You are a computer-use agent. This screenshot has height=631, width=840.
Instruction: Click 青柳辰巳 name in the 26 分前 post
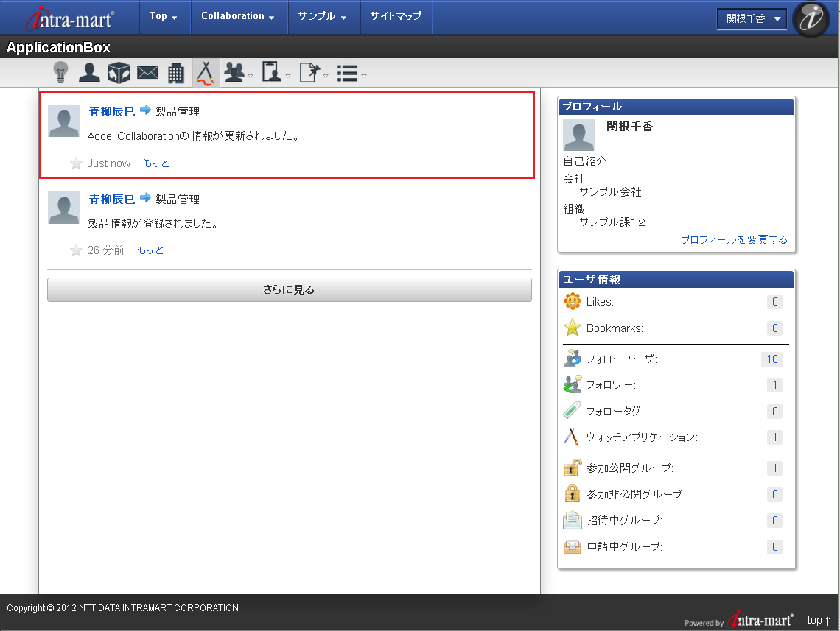pyautogui.click(x=111, y=199)
